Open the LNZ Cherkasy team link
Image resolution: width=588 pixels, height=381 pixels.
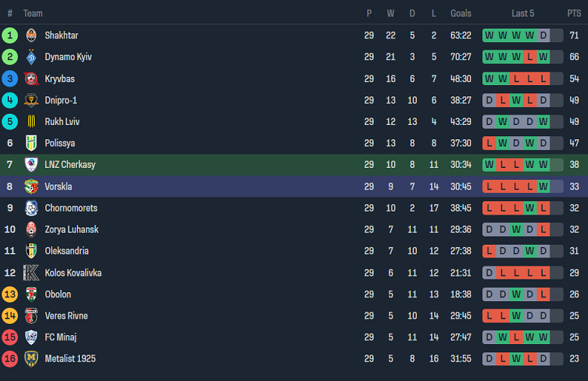[x=70, y=165]
